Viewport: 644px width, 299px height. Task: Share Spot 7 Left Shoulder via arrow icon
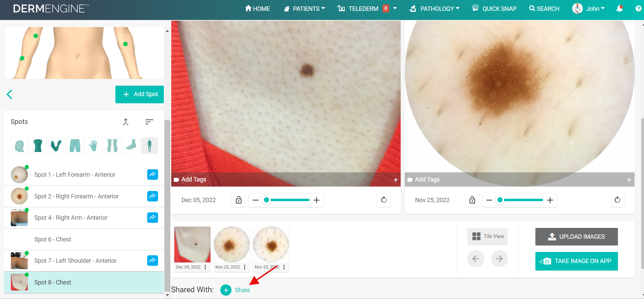(153, 260)
